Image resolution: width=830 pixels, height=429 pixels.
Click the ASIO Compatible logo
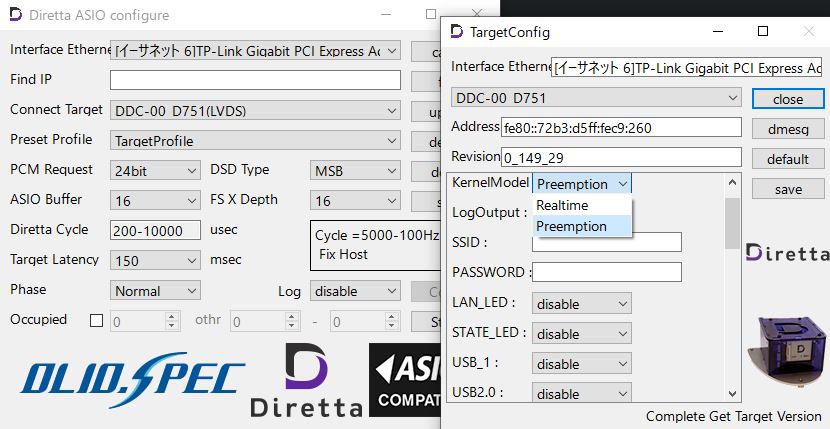(x=405, y=380)
